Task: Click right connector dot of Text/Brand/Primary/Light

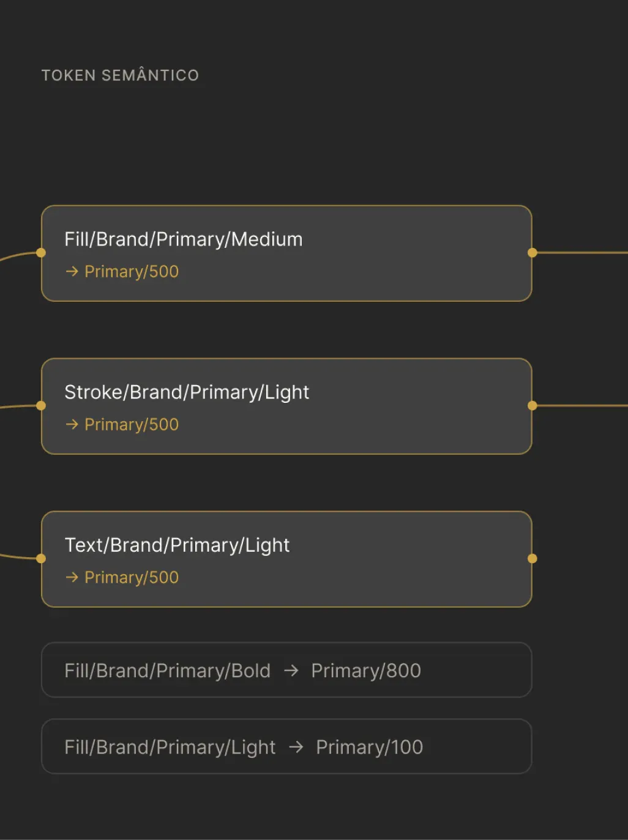Action: point(532,558)
